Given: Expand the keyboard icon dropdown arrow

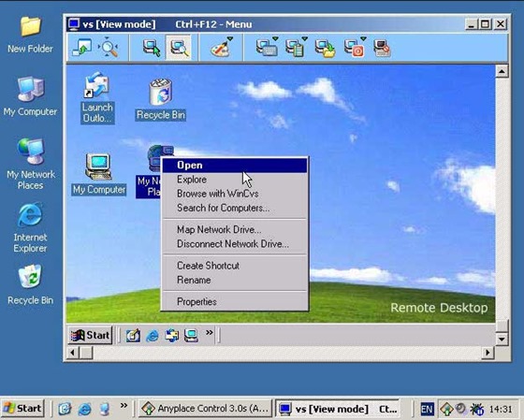Looking at the screenshot, I should [x=275, y=38].
